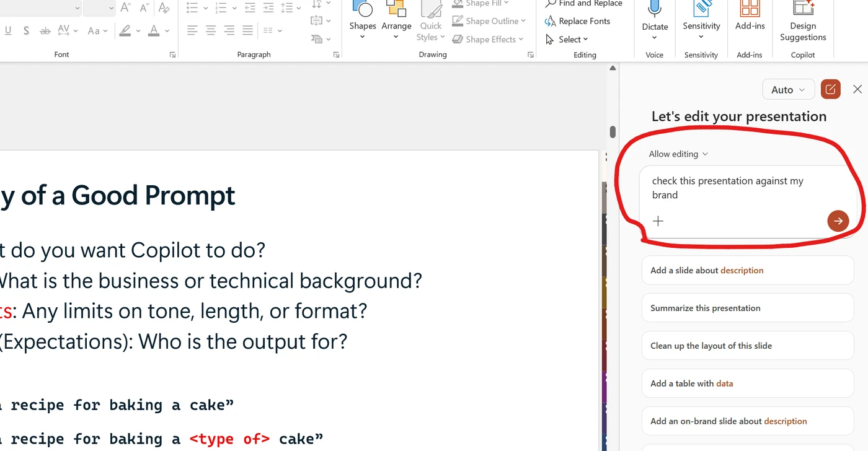
Task: Click Replace Fonts
Action: tap(577, 21)
